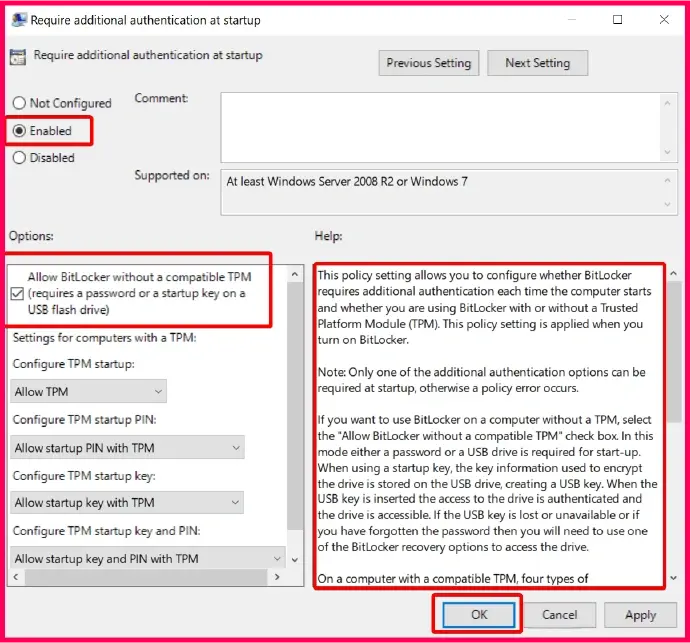
Task: Click the 'Configure TPM startup:' label
Action: coord(74,364)
